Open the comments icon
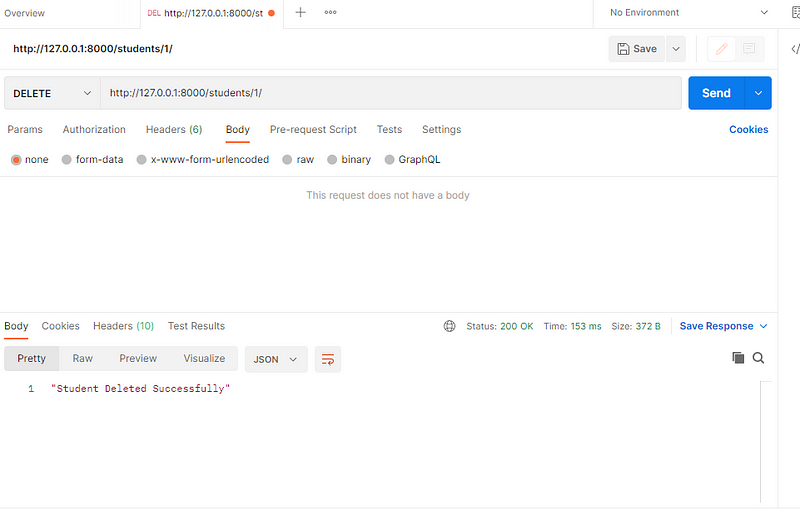 [x=749, y=49]
